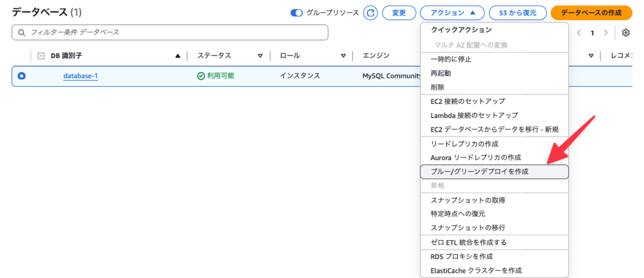Click the 利用可能 status text
Screen dimensions: 644x278
click(x=221, y=76)
